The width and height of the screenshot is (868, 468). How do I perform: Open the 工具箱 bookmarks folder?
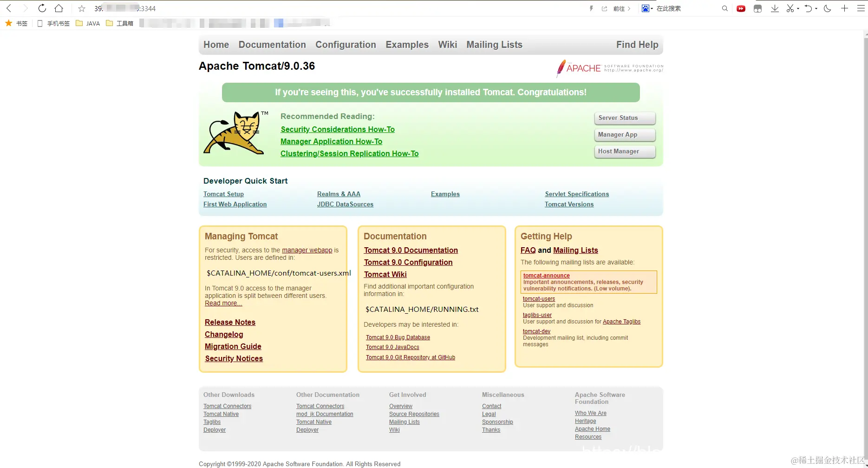click(x=119, y=23)
